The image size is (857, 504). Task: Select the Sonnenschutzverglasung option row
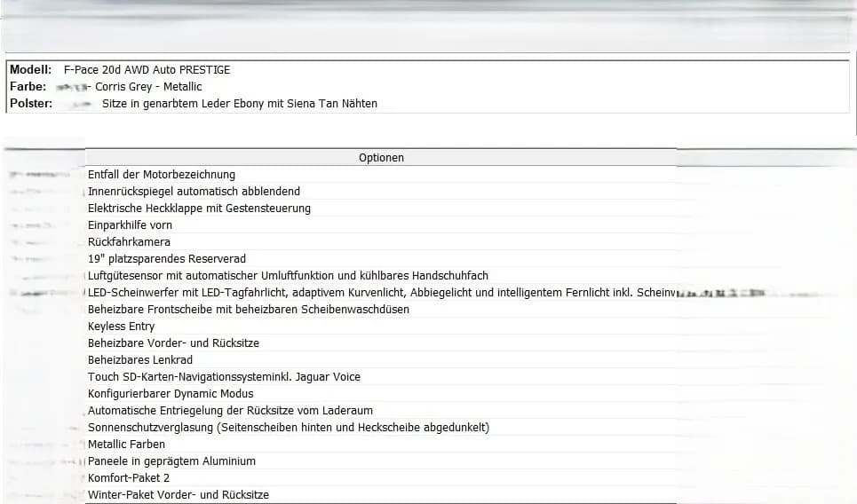[x=381, y=428]
